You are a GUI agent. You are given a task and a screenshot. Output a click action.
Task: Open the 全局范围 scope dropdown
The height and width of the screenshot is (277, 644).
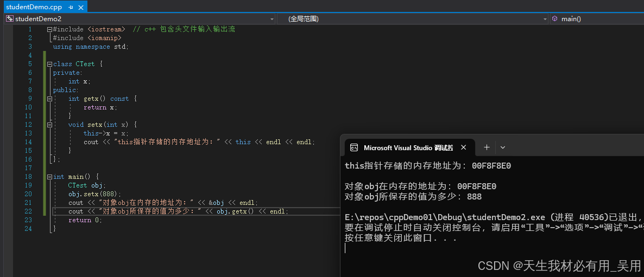(x=545, y=19)
